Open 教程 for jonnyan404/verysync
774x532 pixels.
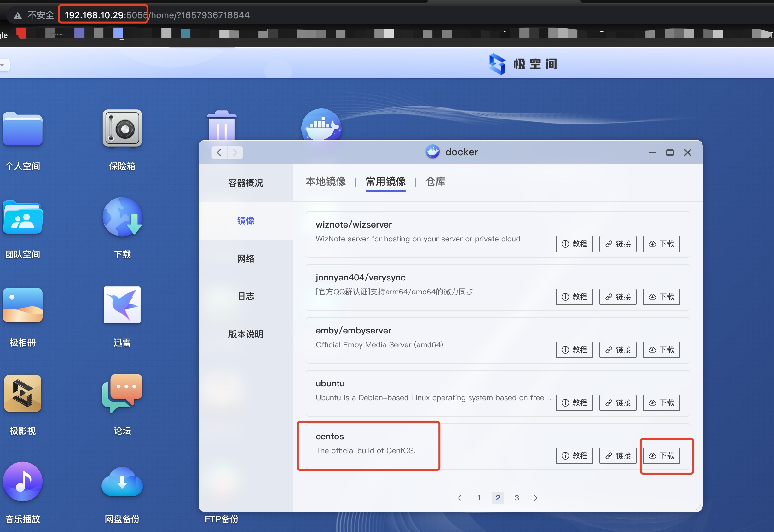pyautogui.click(x=574, y=297)
